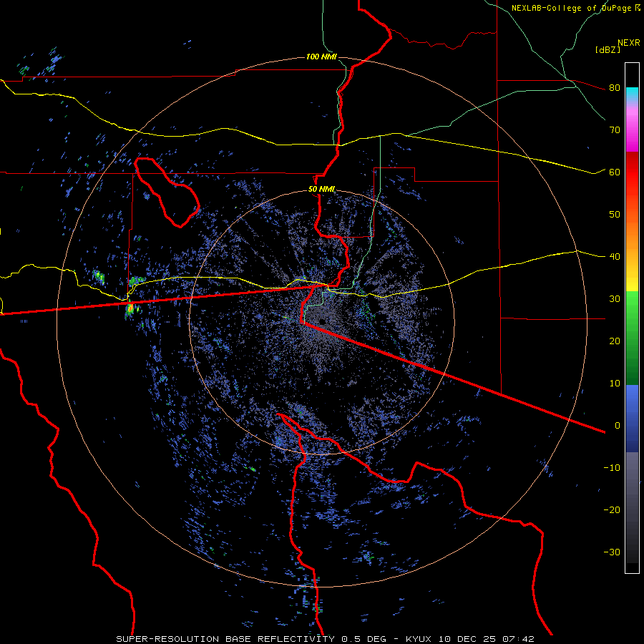
Task: Click the Super-Resolution Base Reflectivity caption
Action: (x=325, y=639)
